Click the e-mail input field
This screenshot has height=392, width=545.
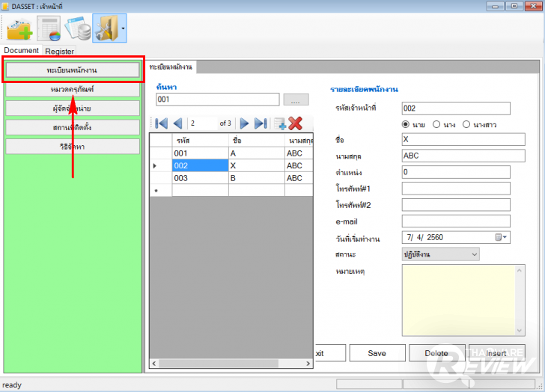click(456, 221)
